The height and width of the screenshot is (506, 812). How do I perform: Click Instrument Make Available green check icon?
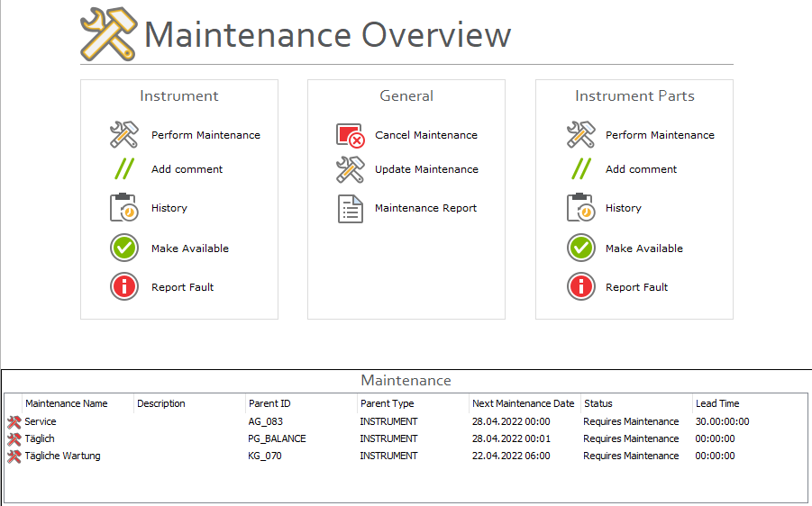124,248
